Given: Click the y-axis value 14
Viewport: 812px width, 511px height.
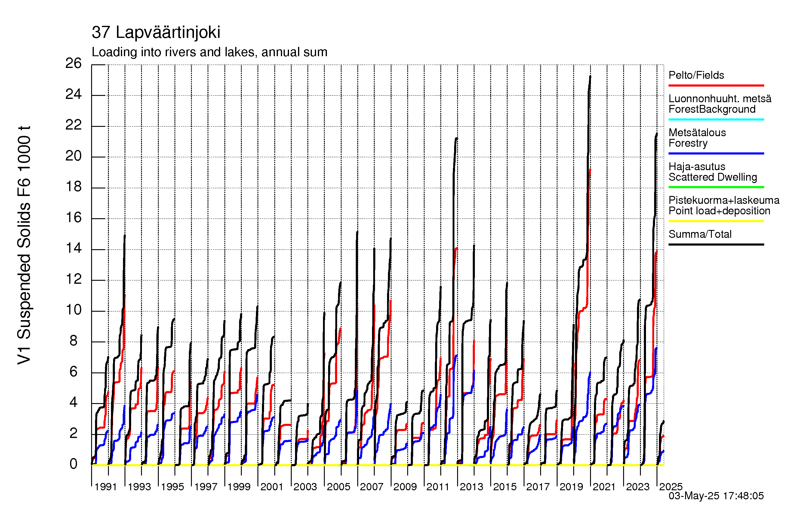Looking at the screenshot, I should click(x=73, y=248).
